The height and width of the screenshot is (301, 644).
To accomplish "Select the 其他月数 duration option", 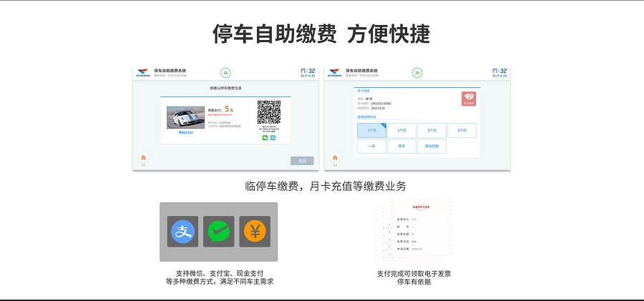I will pos(431,146).
